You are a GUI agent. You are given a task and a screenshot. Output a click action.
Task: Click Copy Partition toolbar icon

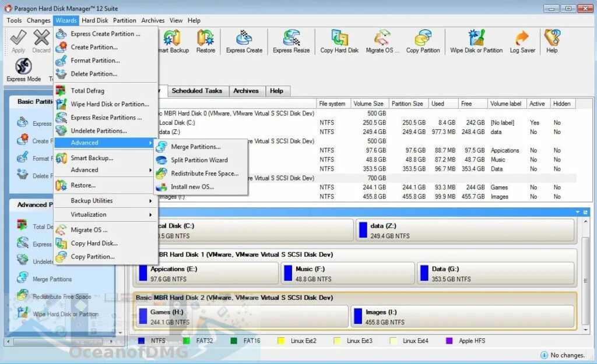423,38
